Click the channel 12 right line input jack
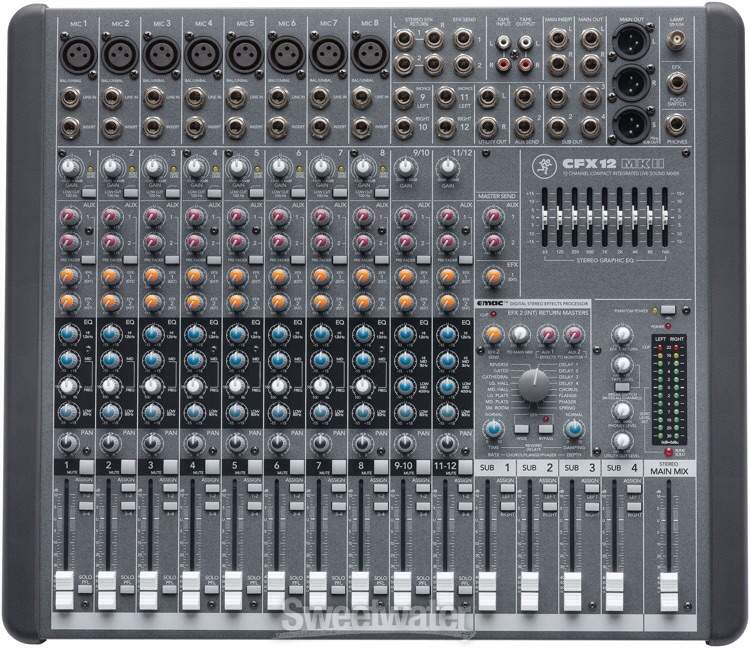The image size is (750, 648). 445,127
